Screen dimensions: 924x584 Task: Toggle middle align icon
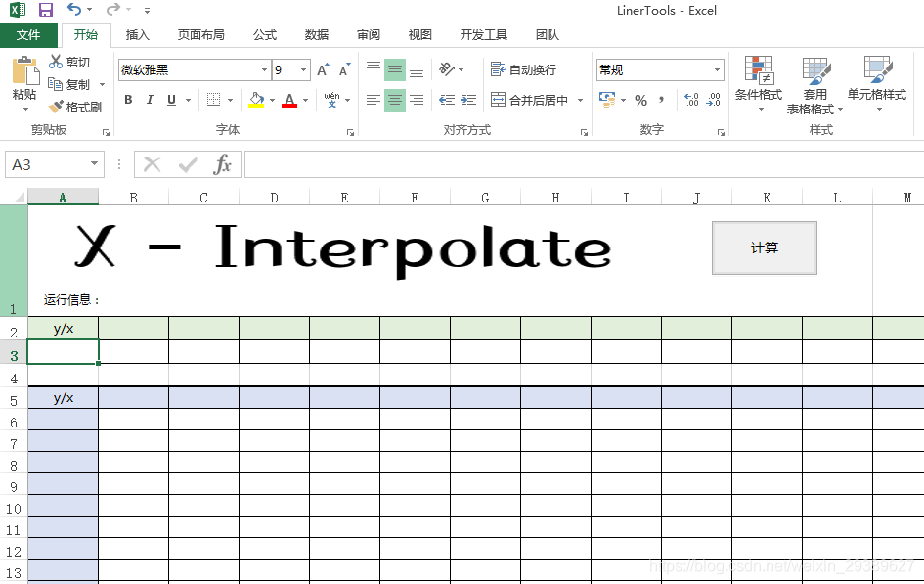(395, 70)
